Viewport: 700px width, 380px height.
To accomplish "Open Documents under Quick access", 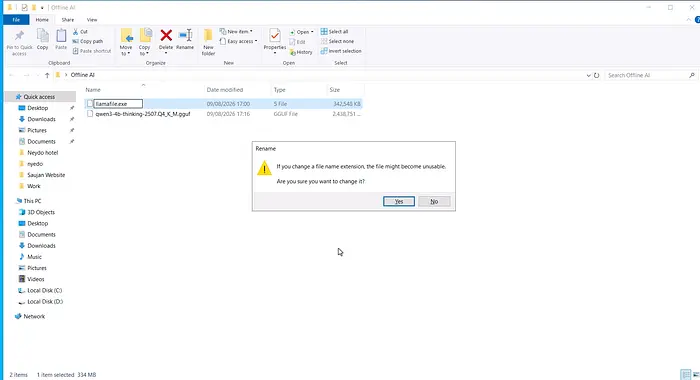I will tap(41, 142).
